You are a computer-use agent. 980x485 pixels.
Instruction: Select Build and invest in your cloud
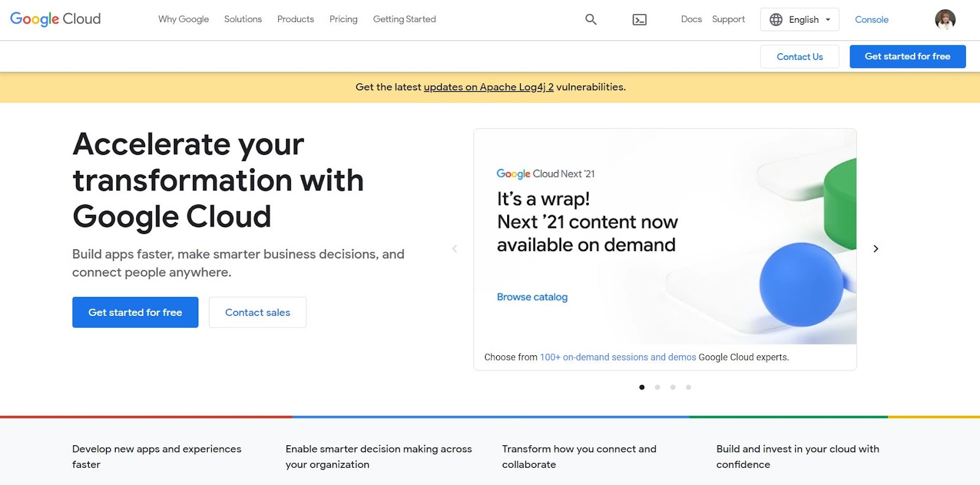point(797,457)
